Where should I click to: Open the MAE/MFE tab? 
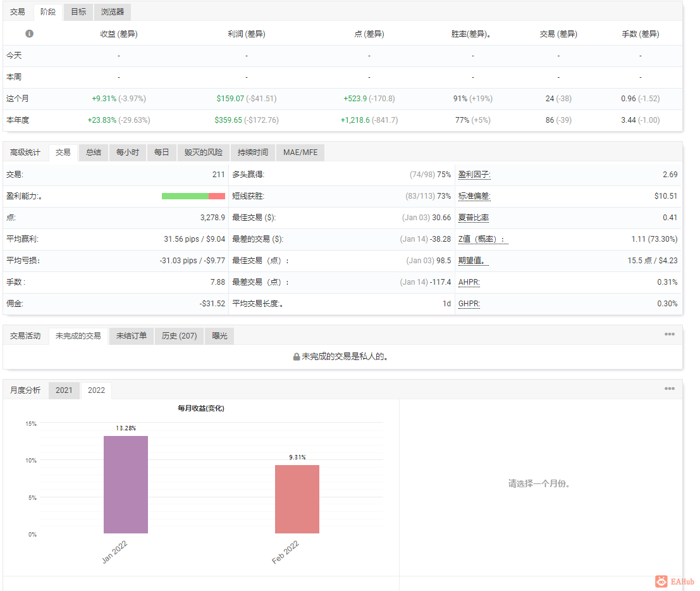300,152
